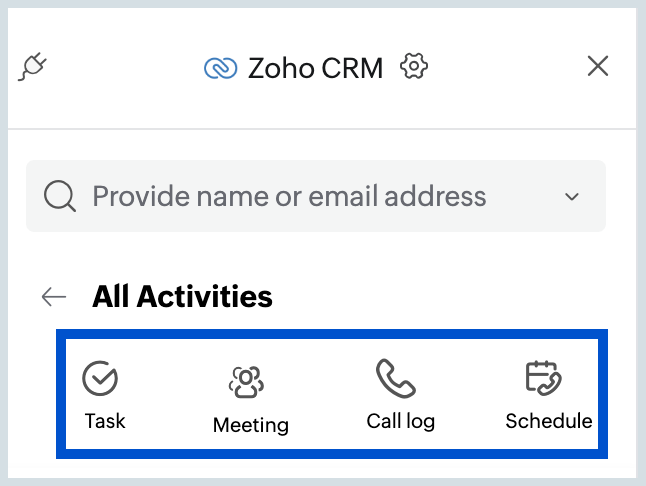The width and height of the screenshot is (646, 486).
Task: Go back using the left arrow
Action: coord(54,297)
